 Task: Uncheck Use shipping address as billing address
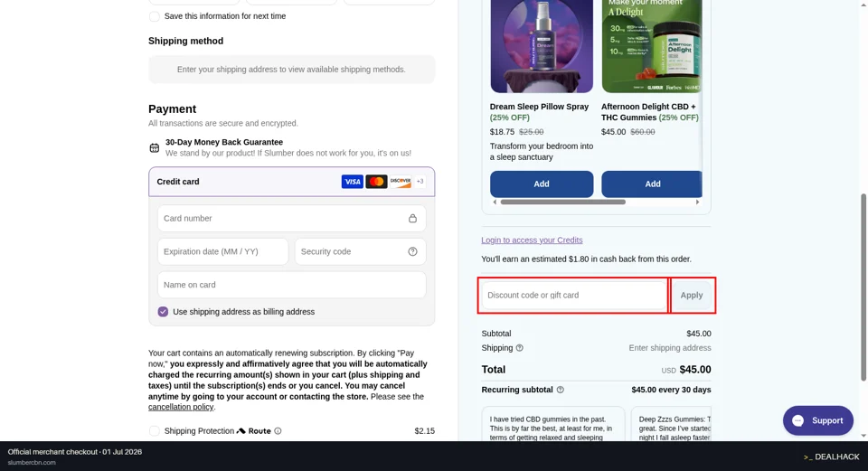[163, 312]
